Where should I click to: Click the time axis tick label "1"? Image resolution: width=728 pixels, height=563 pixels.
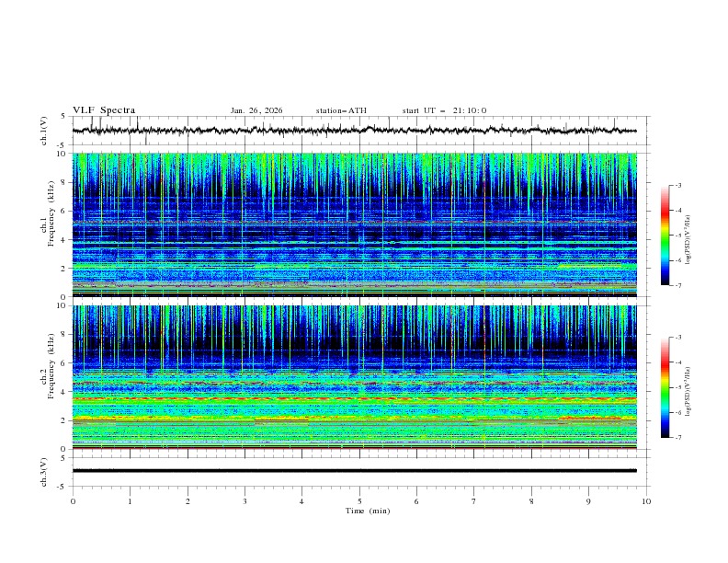click(131, 501)
